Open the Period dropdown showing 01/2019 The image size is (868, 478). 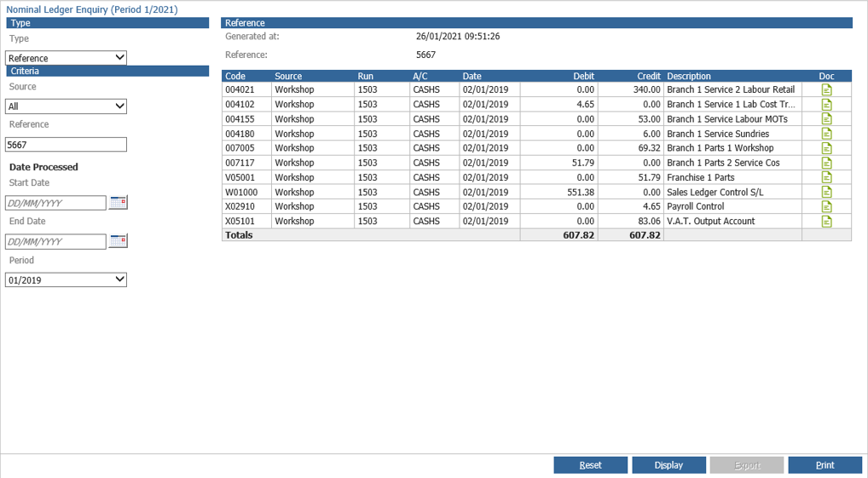pyautogui.click(x=66, y=280)
